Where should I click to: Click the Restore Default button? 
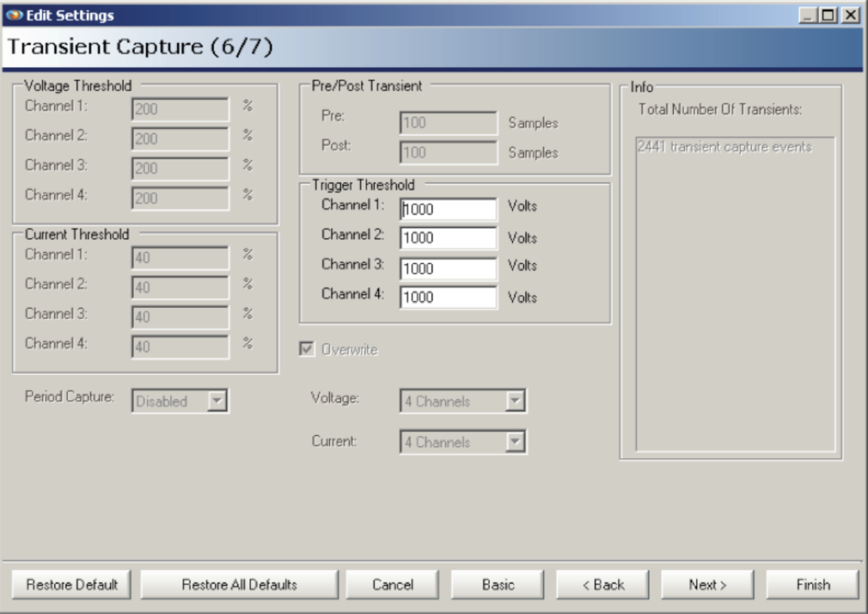72,584
